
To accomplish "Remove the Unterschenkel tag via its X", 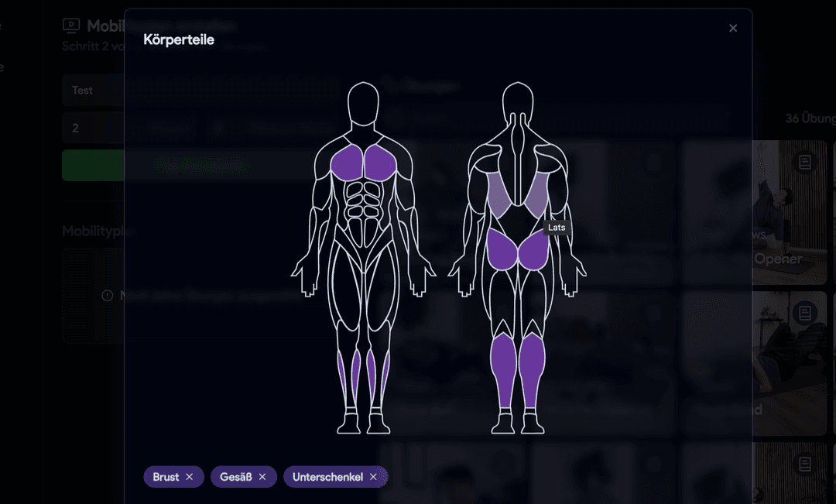I will click(373, 477).
